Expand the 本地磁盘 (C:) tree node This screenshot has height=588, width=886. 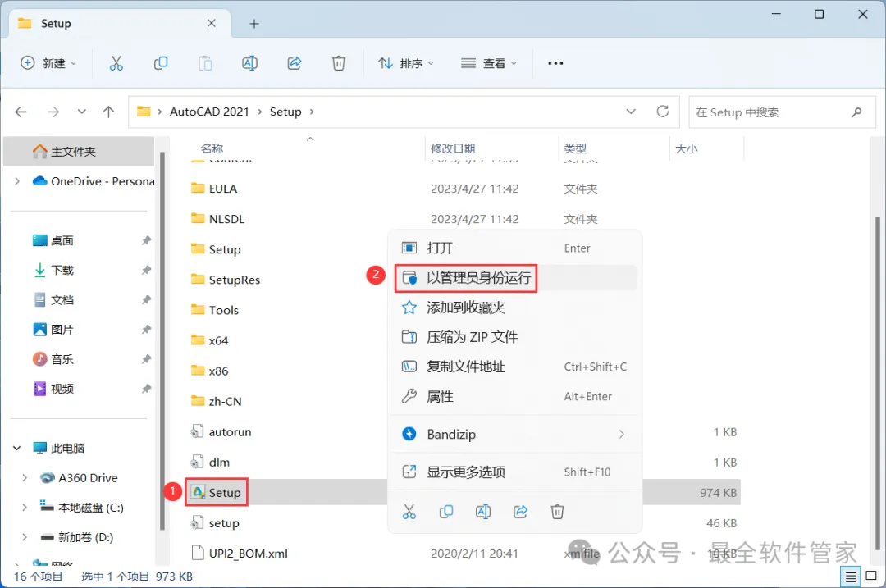25,508
